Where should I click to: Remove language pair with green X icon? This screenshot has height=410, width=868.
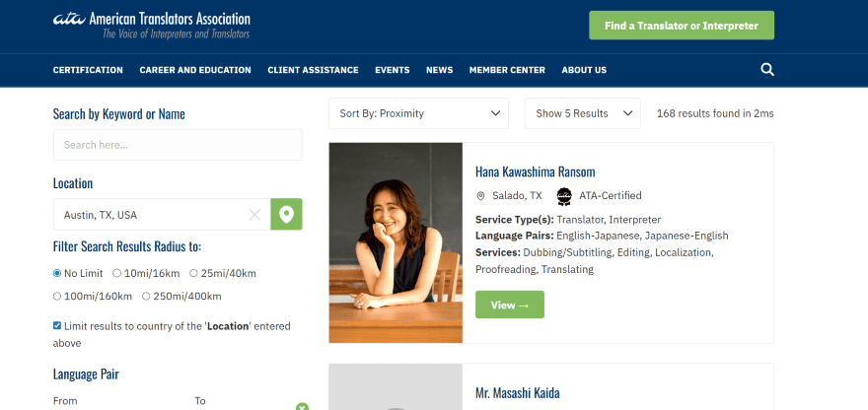pos(302,407)
